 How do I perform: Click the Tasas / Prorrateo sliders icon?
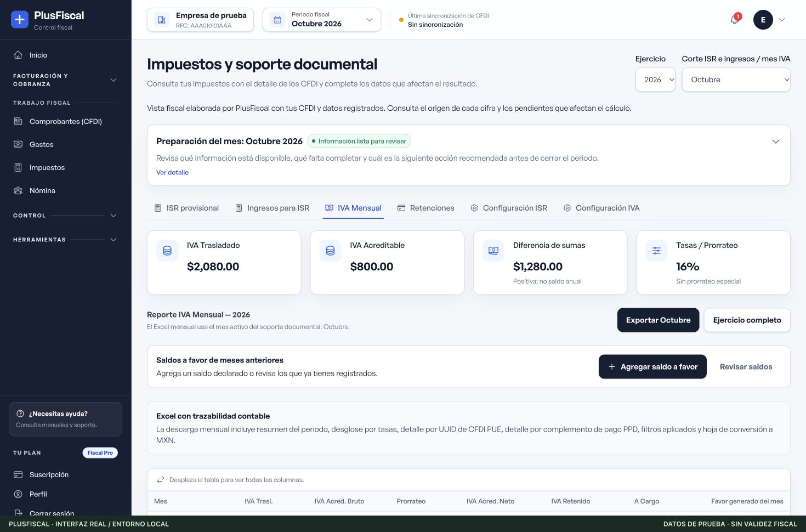(656, 251)
